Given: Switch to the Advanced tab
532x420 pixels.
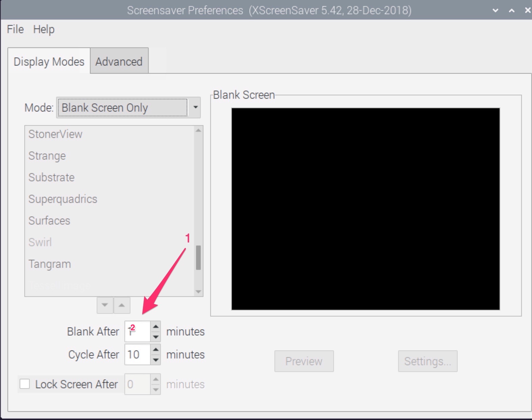Looking at the screenshot, I should [119, 62].
